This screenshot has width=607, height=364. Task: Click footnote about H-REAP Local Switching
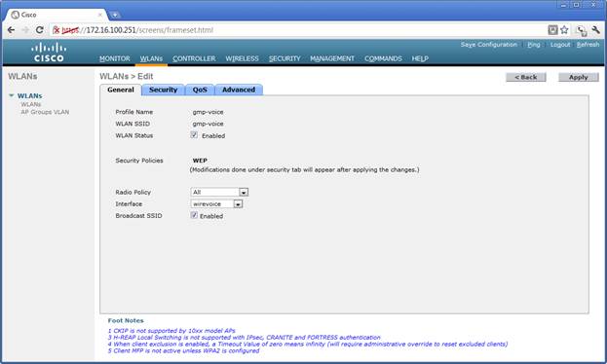coord(245,338)
